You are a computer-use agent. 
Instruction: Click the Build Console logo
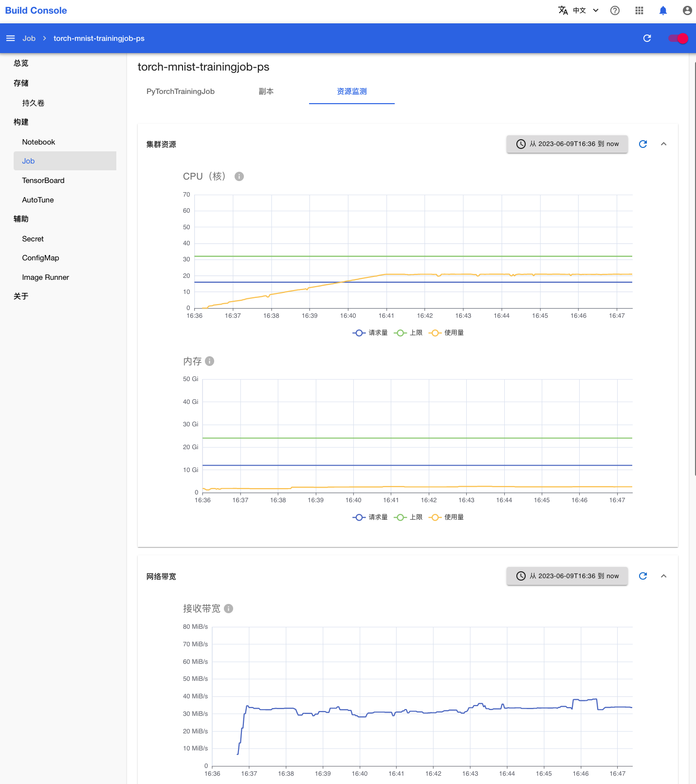(x=36, y=11)
